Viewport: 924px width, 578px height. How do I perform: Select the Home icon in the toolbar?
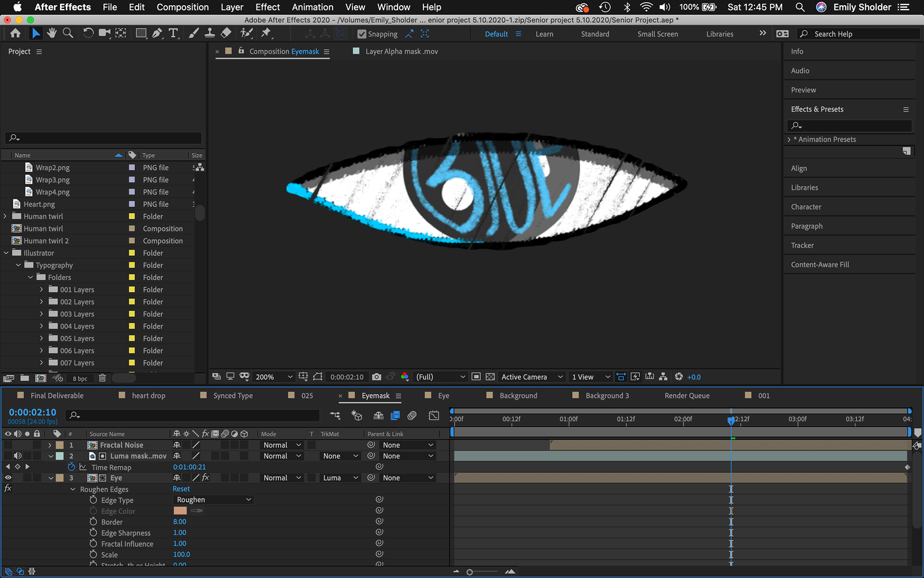(15, 33)
